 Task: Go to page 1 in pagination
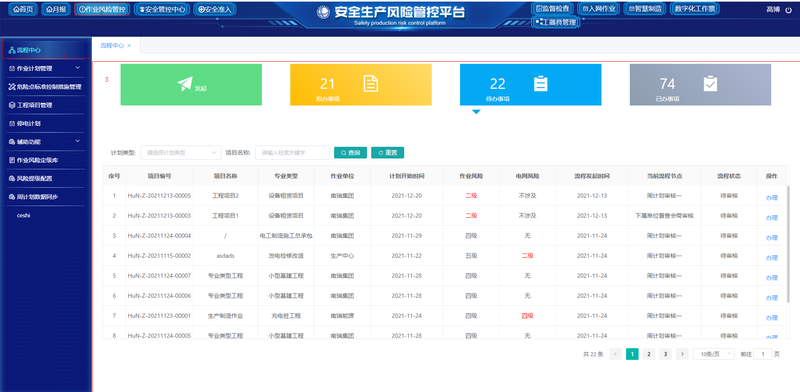click(x=632, y=354)
